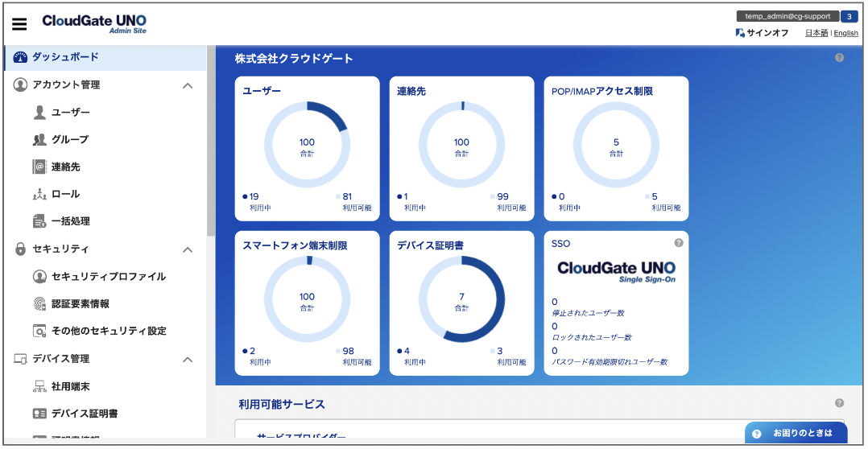Screen dimensions: 868x449
Task: Click the sign-off icon next to サインオフ
Action: coord(739,33)
